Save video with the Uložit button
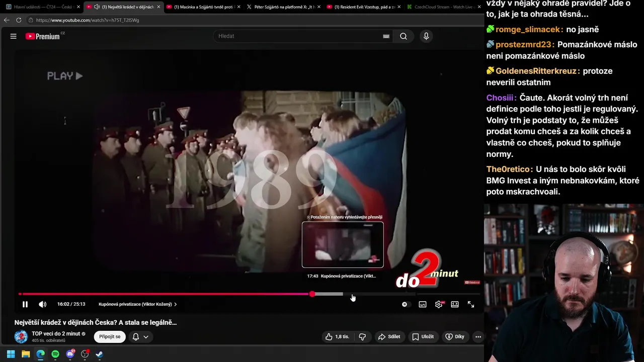644x362 pixels. (x=423, y=337)
